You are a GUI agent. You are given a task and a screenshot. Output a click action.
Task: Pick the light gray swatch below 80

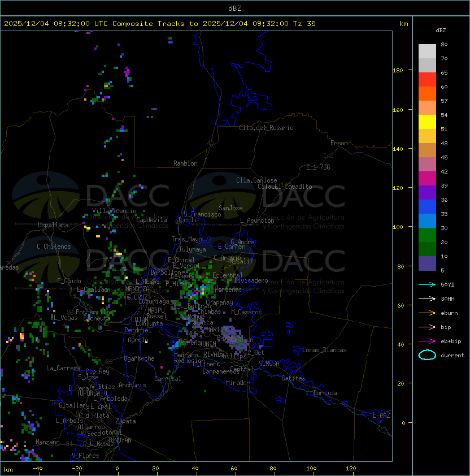coord(427,51)
